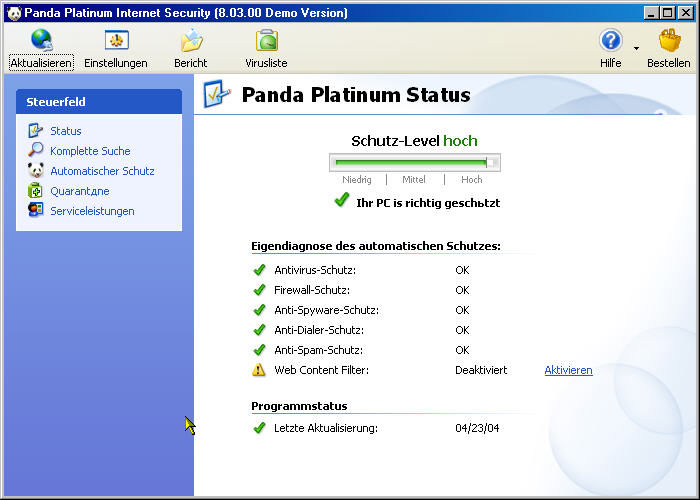Click the Anti-Spam-Schutz label
This screenshot has width=700, height=500.
(318, 350)
